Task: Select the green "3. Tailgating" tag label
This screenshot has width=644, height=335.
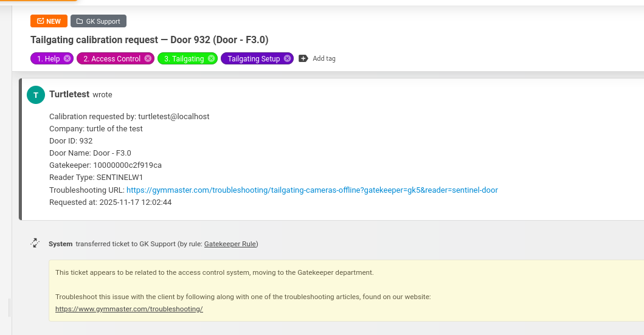Action: pos(184,59)
